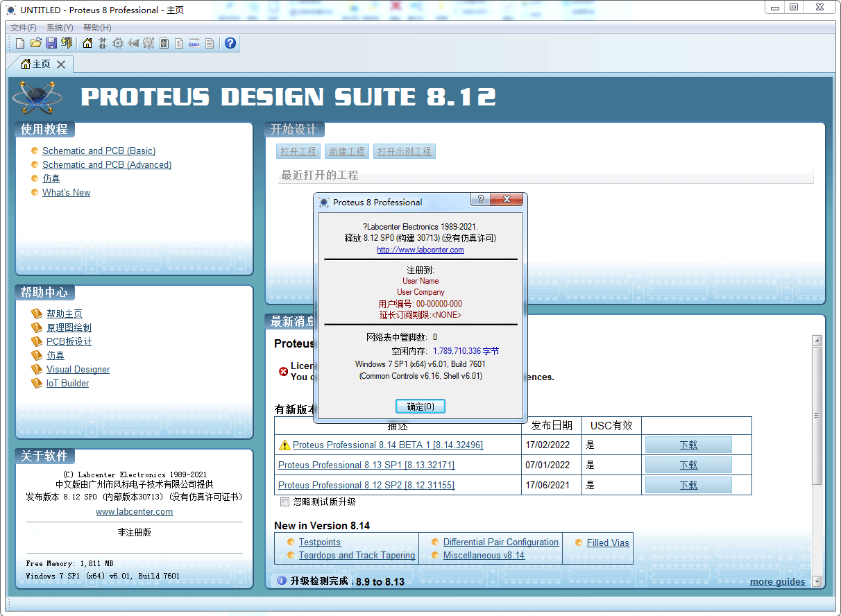Click the book icon beside 原理图绘制
Viewport: 841px width, 616px height.
(x=37, y=327)
